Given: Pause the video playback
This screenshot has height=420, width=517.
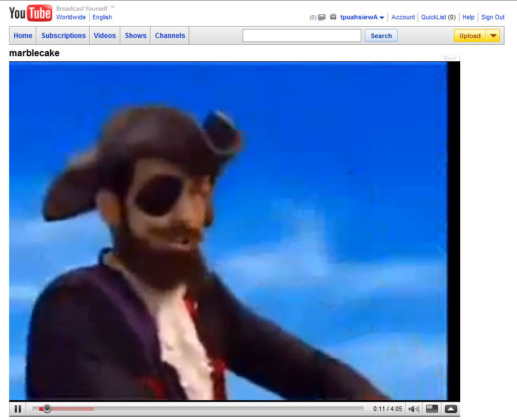Looking at the screenshot, I should (x=18, y=409).
